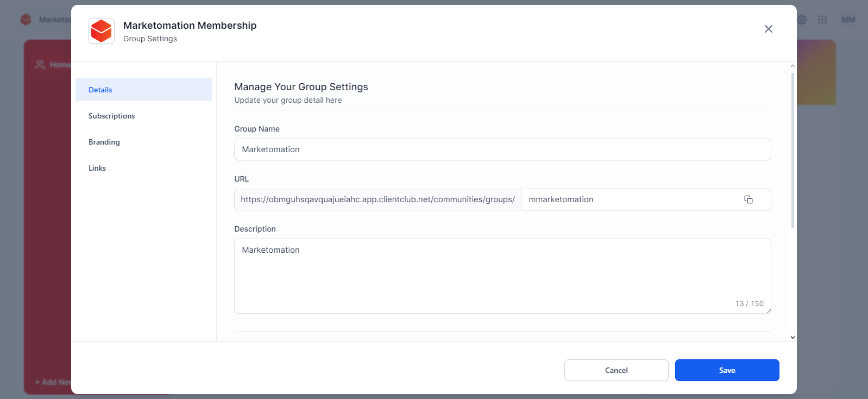The height and width of the screenshot is (399, 868).
Task: Click the scrollbar up arrow
Action: click(x=792, y=66)
